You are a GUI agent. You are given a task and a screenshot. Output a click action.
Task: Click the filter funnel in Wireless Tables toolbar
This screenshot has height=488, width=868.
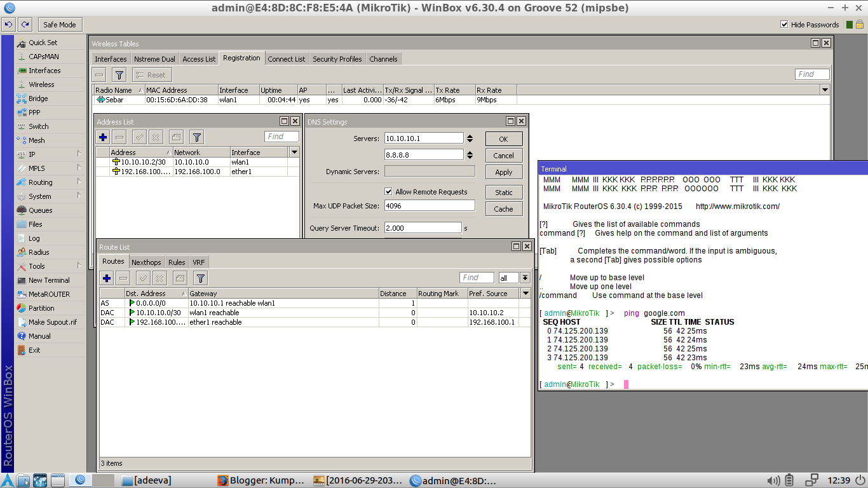coord(119,75)
